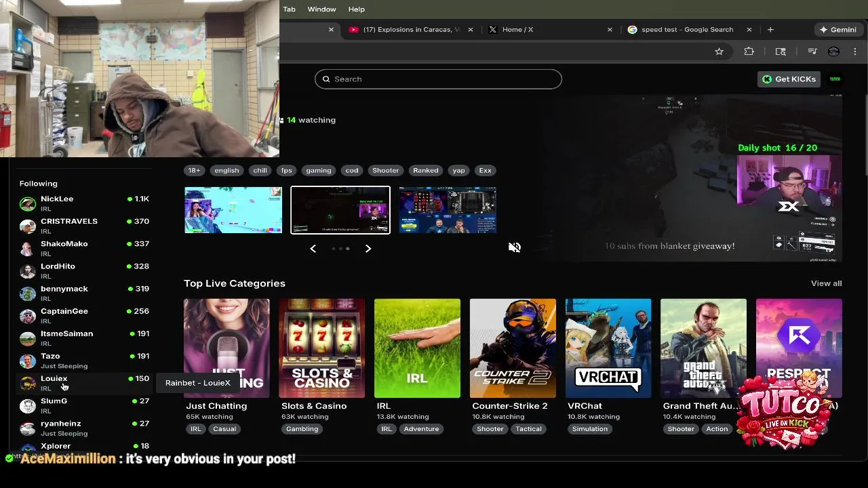This screenshot has height=488, width=868.
Task: Click the Shooter stream tag
Action: (385, 171)
